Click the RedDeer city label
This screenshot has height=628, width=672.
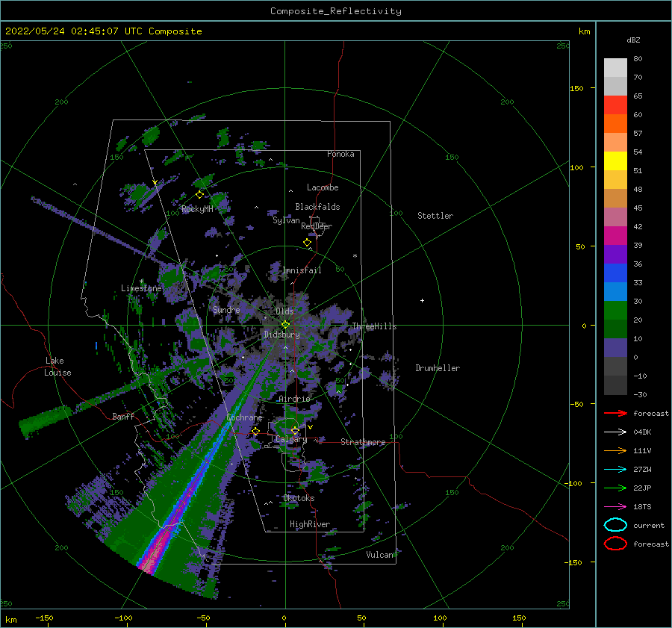coord(317,226)
